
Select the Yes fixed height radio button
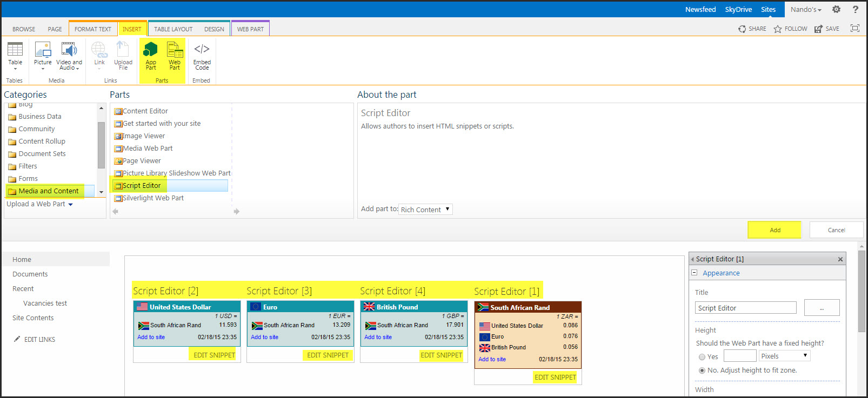click(x=702, y=356)
